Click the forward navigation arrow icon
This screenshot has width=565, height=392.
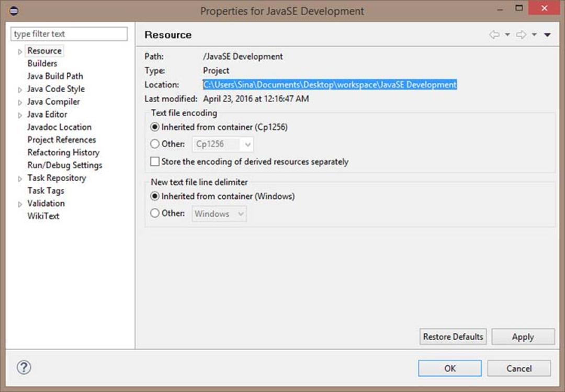[522, 35]
